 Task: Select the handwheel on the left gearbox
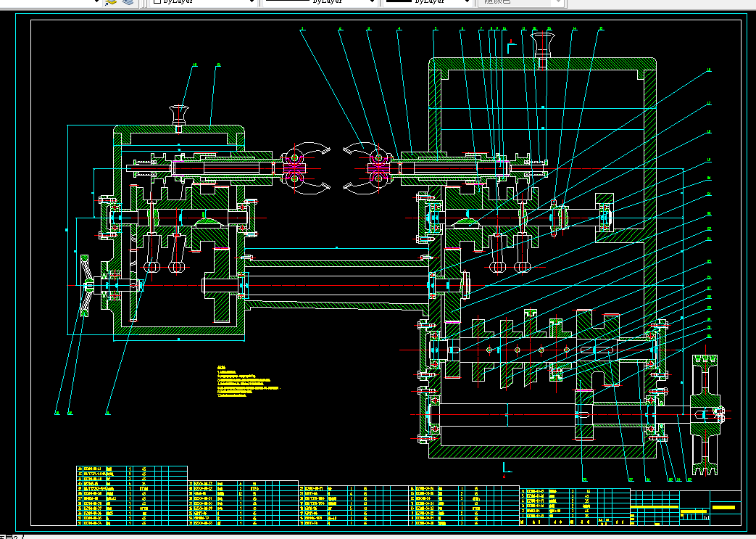[x=87, y=286]
